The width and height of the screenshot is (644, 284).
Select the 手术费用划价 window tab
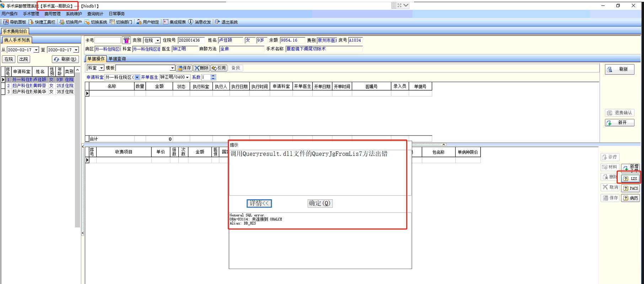point(15,31)
